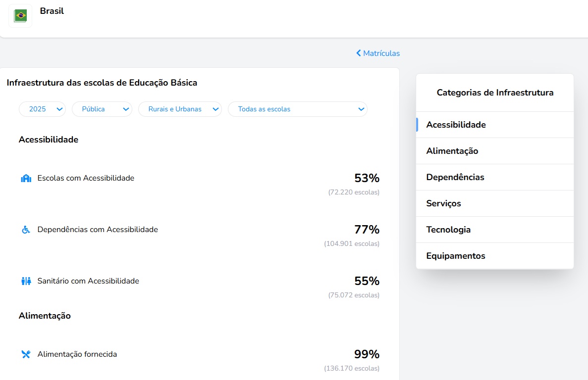Image resolution: width=588 pixels, height=380 pixels.
Task: Open the Todas as escolas dropdown
Action: point(297,109)
